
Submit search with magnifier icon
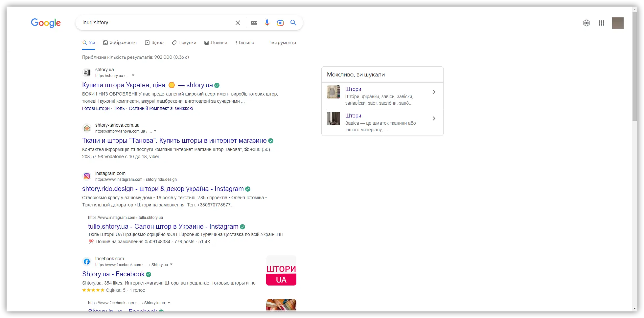point(293,23)
